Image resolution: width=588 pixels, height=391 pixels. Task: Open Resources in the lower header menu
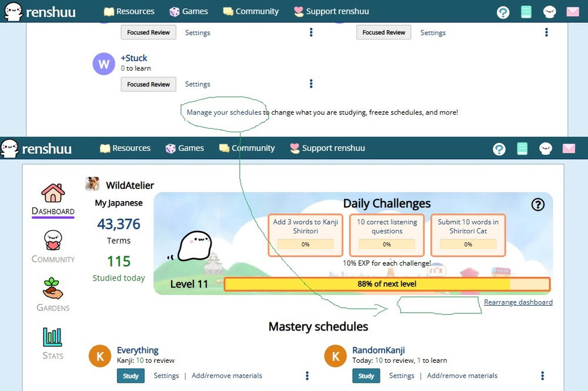[x=125, y=148]
